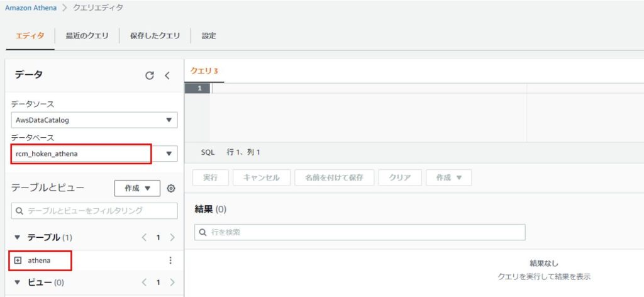Open the 作成 dropdown beside テーブルとビュー
644x297 pixels.
pos(137,189)
